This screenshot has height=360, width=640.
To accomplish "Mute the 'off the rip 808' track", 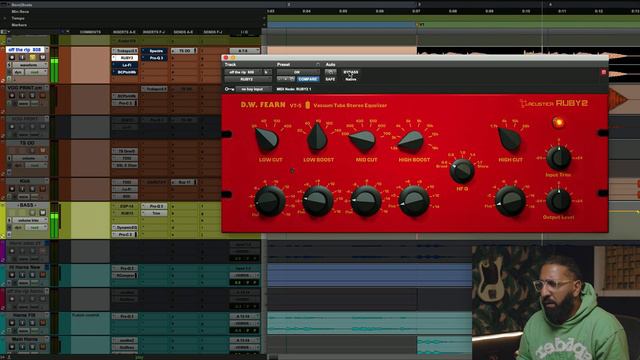I will [x=42, y=58].
